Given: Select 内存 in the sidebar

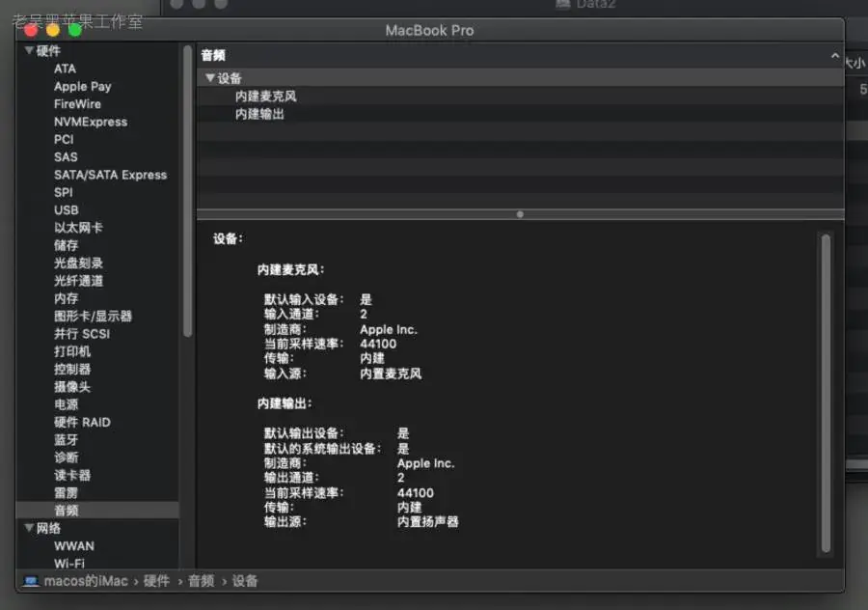Looking at the screenshot, I should (66, 298).
